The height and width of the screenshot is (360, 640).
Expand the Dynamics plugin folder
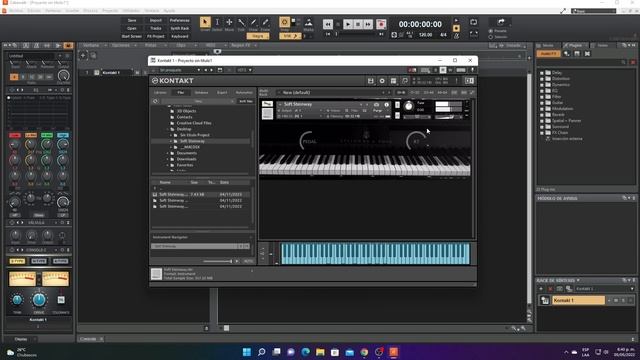tap(542, 84)
